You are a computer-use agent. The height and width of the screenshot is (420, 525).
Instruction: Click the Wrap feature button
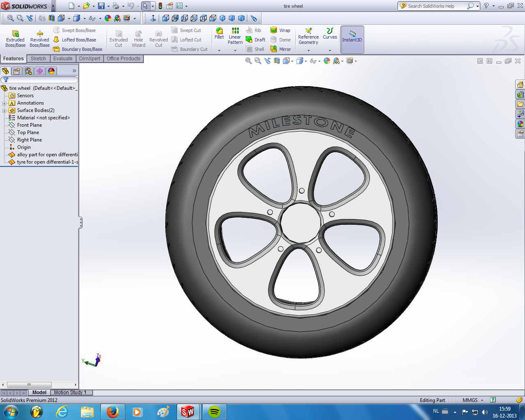[x=280, y=30]
